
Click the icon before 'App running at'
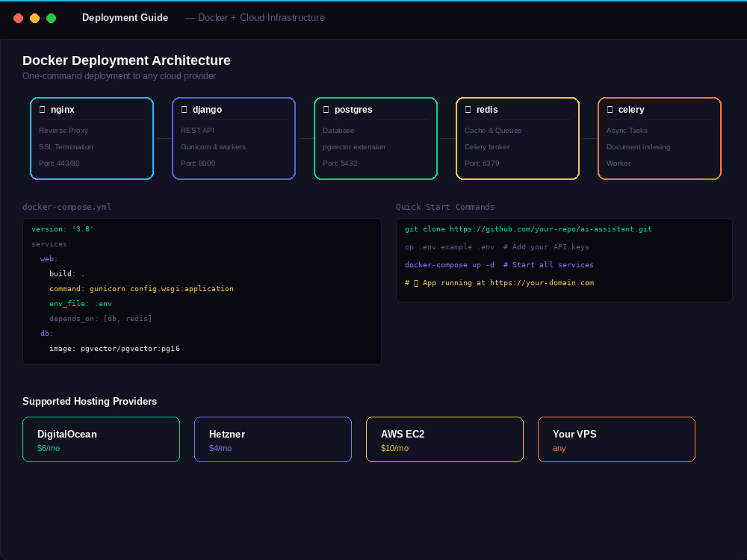pos(416,283)
